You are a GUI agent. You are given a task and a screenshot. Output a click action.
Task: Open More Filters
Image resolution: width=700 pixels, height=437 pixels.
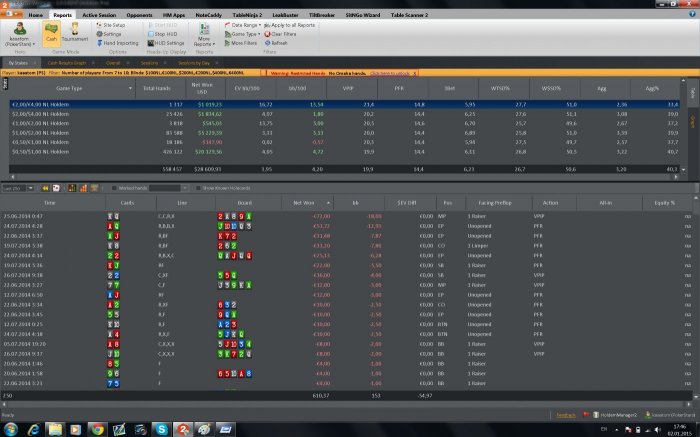tap(241, 43)
